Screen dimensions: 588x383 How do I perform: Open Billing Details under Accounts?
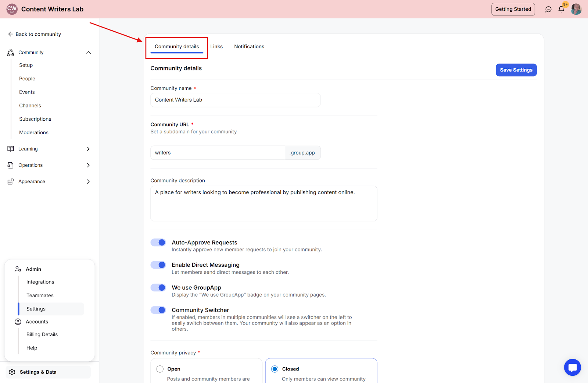[42, 334]
